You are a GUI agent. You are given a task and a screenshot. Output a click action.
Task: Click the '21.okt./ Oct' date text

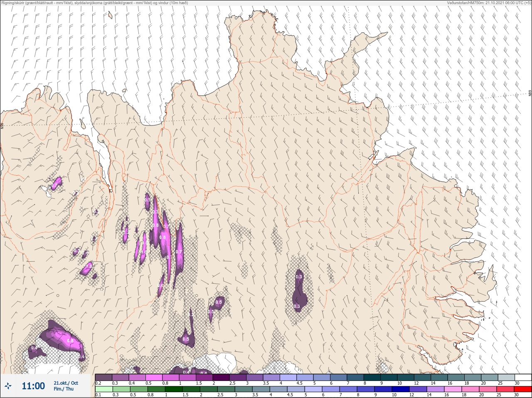pos(66,383)
